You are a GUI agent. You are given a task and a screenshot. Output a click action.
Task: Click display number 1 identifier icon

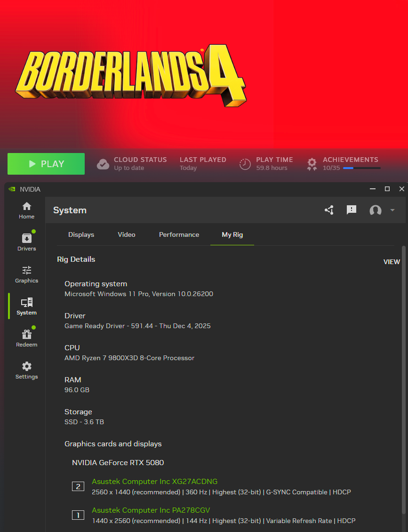pos(78,516)
